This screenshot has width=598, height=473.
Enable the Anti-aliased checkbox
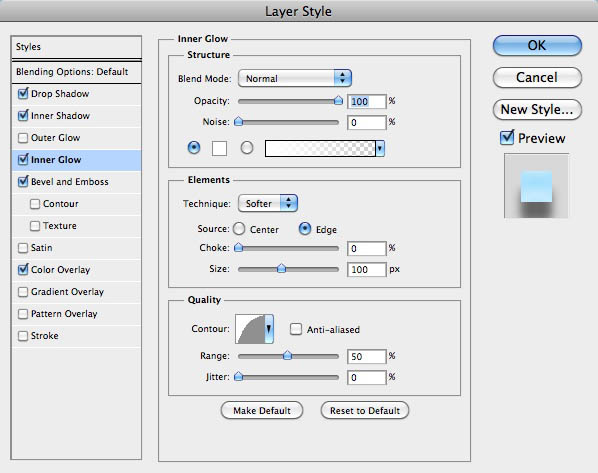click(x=296, y=329)
